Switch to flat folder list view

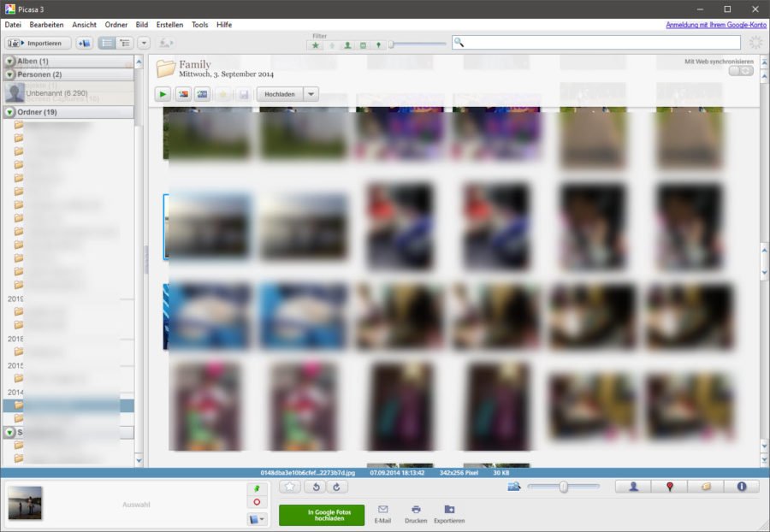(x=107, y=43)
